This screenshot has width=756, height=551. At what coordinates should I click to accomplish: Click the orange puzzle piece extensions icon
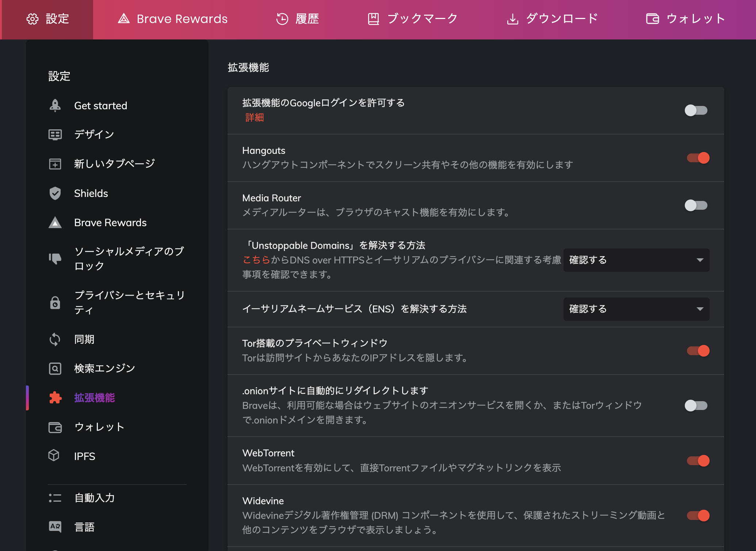pyautogui.click(x=55, y=398)
